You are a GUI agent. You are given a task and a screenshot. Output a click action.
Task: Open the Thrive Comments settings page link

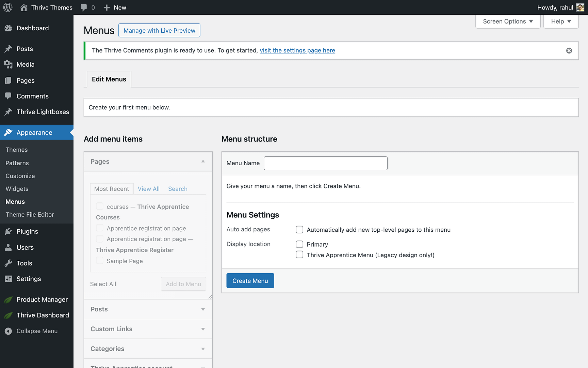click(297, 50)
